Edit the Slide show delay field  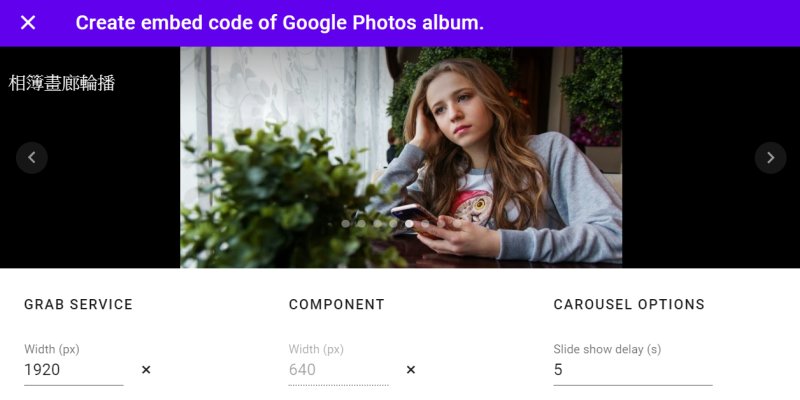coord(633,370)
